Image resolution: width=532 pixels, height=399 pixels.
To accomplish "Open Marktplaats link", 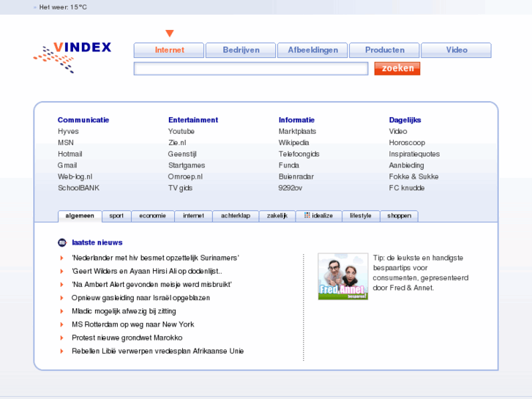I will (x=297, y=132).
